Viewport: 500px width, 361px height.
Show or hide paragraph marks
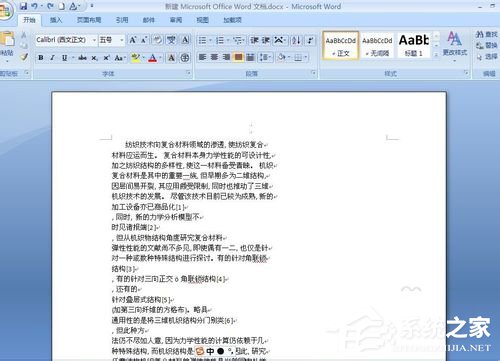pyautogui.click(x=310, y=40)
